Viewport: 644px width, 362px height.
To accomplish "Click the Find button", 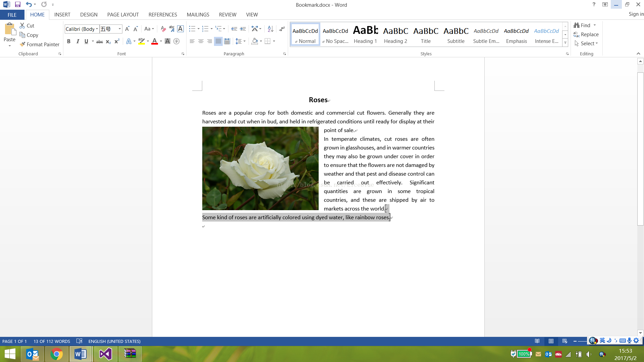I will click(582, 25).
